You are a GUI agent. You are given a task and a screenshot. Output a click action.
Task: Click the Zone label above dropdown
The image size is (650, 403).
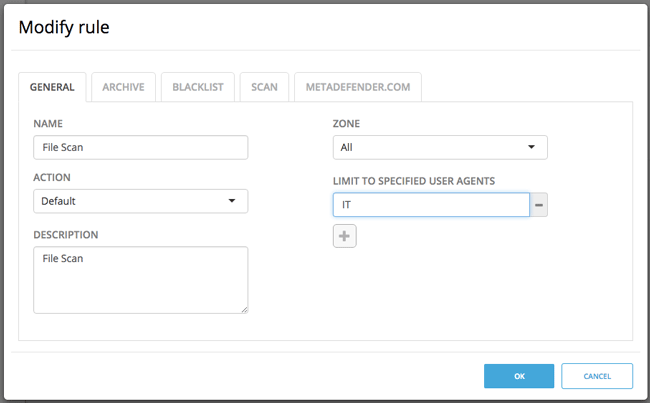[x=346, y=123]
